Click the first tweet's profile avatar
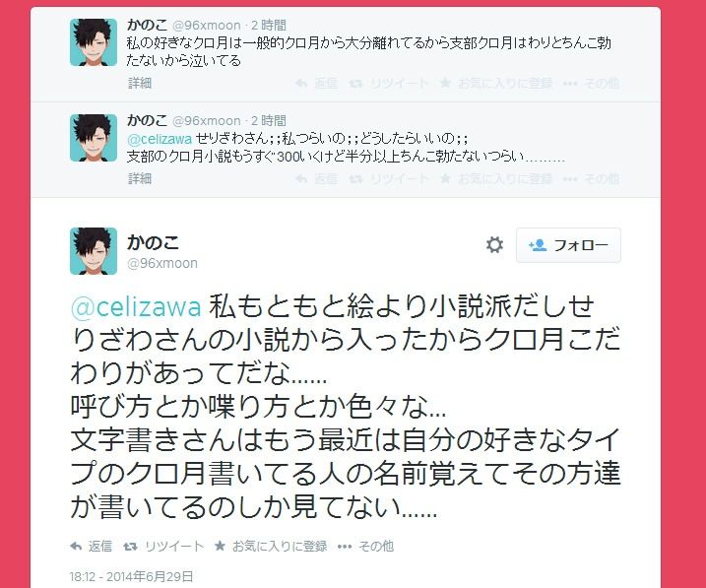706x588 pixels. (94, 42)
